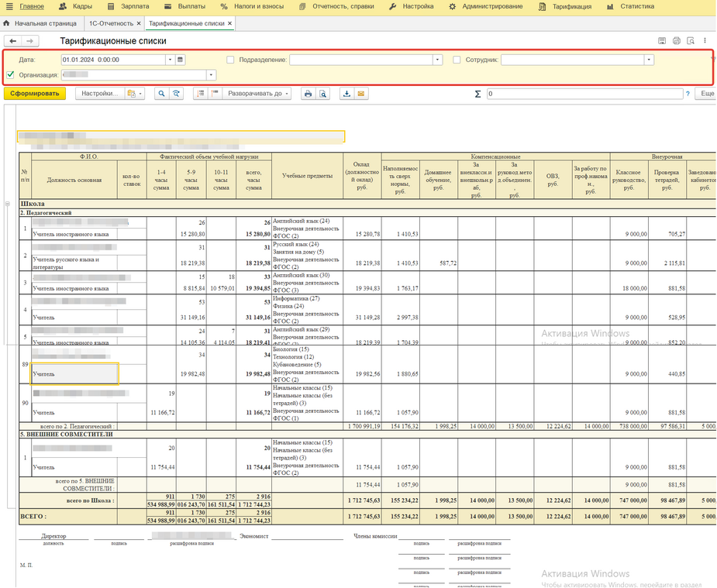Switch to the 1С-Отчетность tab
Screen dimensions: 717x588
(x=111, y=24)
